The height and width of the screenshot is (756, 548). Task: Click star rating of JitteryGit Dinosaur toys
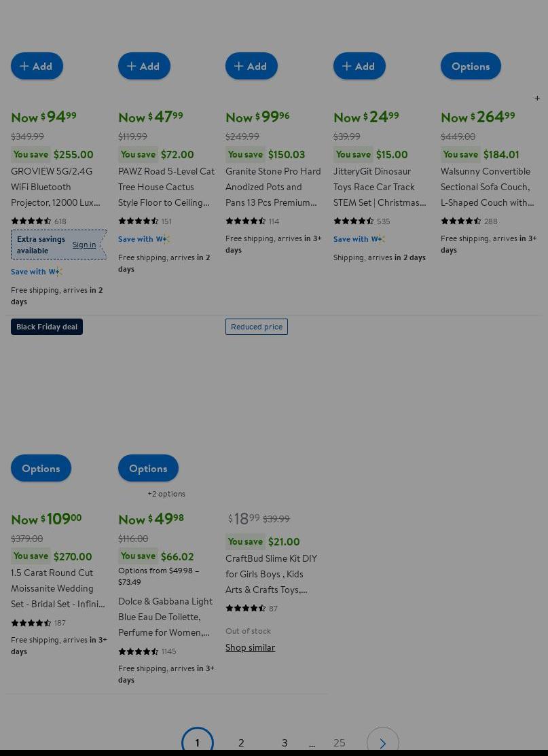coord(353,221)
